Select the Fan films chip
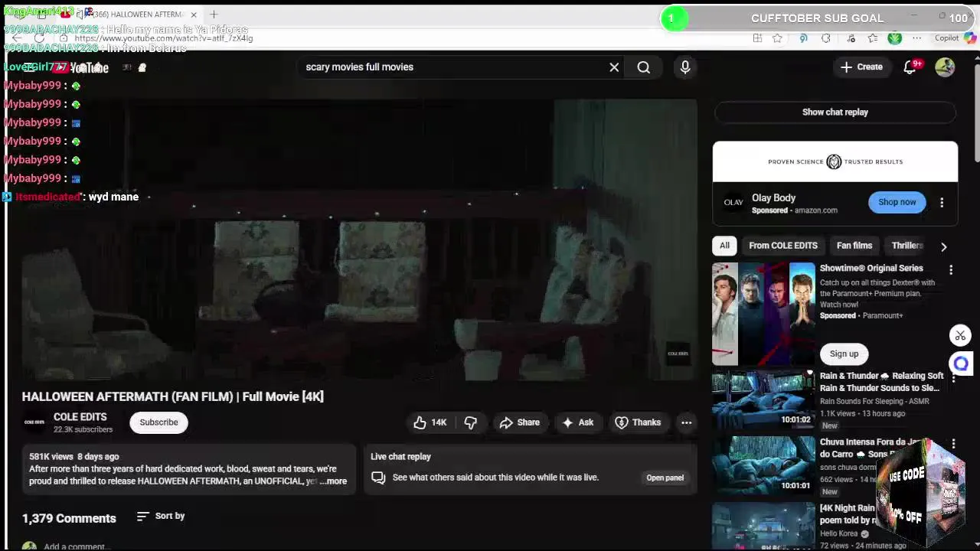The height and width of the screenshot is (551, 980). tap(854, 246)
